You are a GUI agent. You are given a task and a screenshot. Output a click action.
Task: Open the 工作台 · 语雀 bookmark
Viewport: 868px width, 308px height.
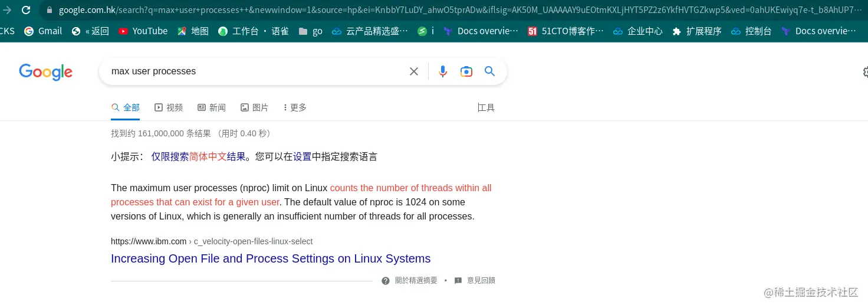(253, 31)
